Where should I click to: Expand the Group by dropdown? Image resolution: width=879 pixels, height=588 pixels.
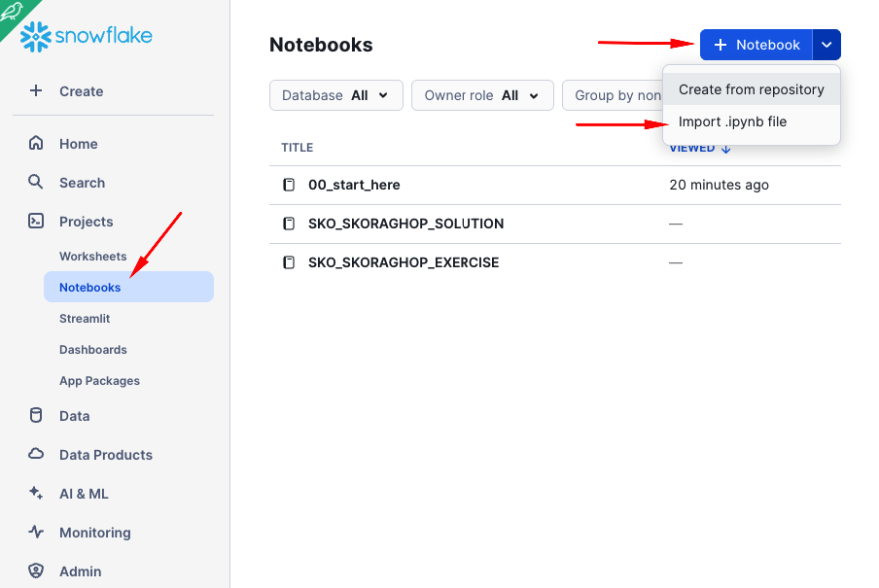pyautogui.click(x=615, y=95)
